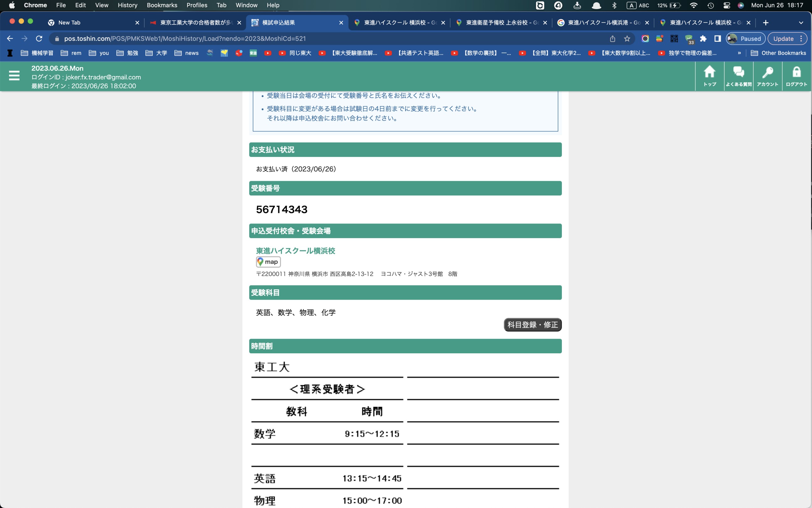Open the QR code extension icon
Image resolution: width=812 pixels, height=508 pixels.
click(x=674, y=39)
